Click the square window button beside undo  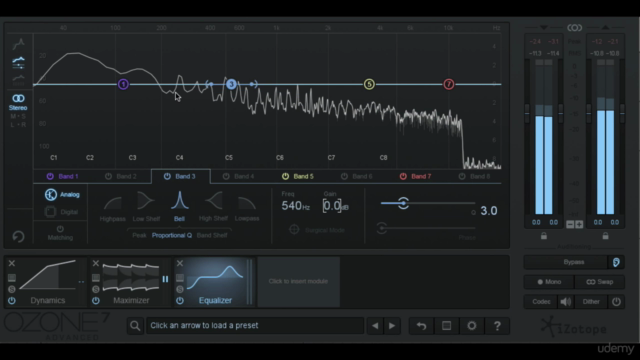[x=447, y=326]
